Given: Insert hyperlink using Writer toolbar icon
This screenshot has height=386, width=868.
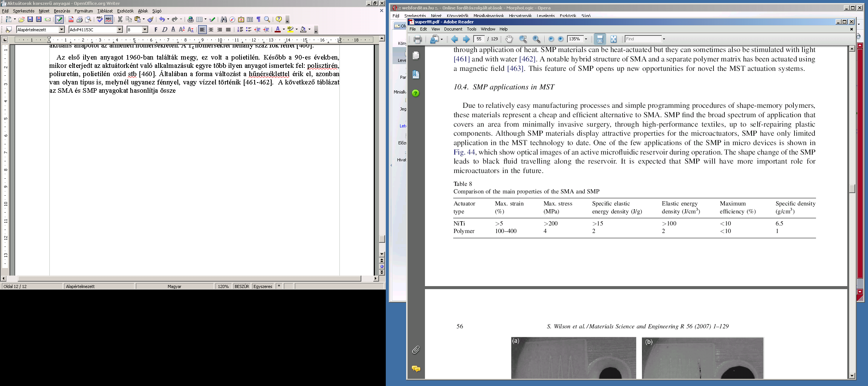Looking at the screenshot, I should pos(191,19).
